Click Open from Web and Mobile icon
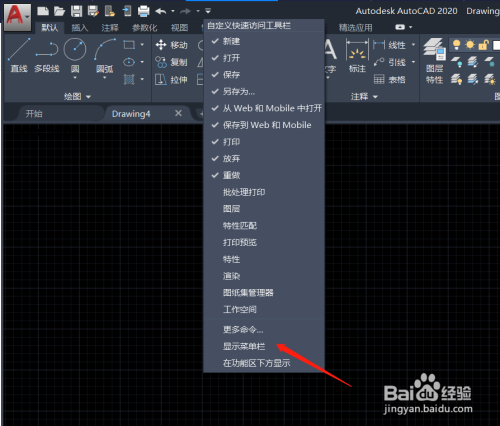 (110, 11)
